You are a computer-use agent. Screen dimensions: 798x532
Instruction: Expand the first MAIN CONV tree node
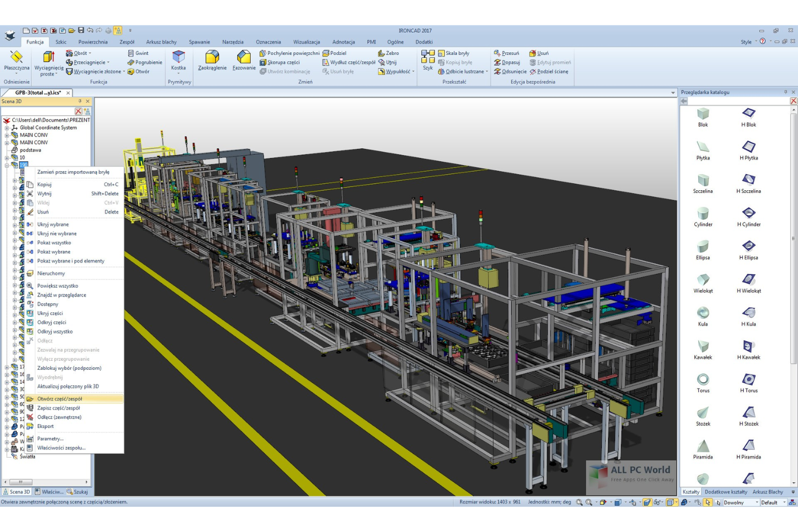coord(7,135)
